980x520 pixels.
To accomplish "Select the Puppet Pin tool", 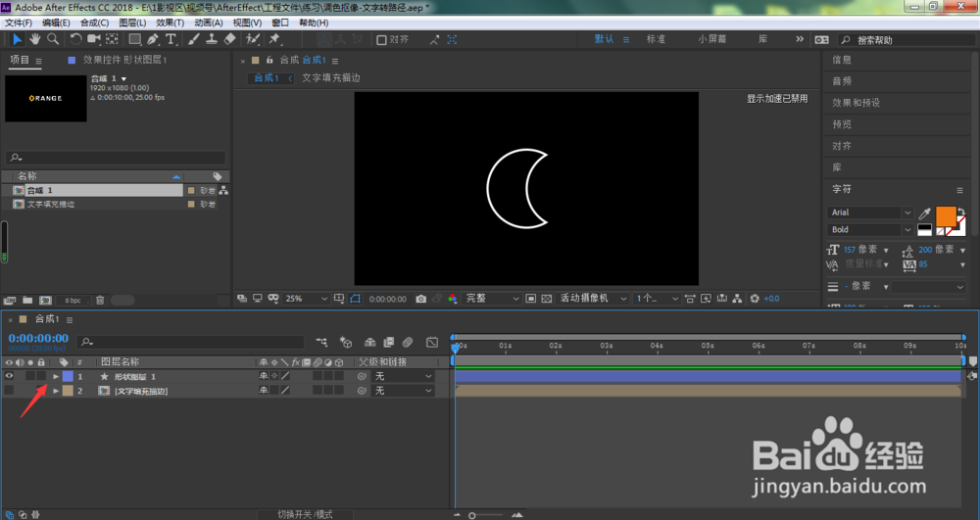I will coord(274,39).
